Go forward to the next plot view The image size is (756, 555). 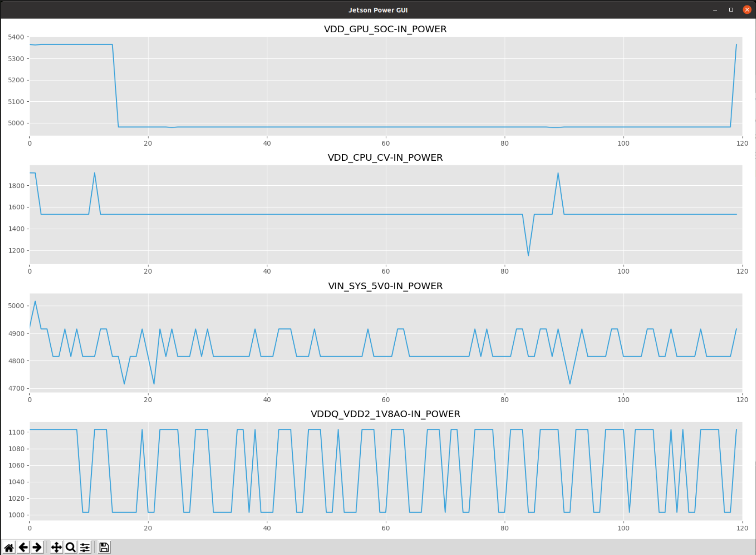click(37, 546)
